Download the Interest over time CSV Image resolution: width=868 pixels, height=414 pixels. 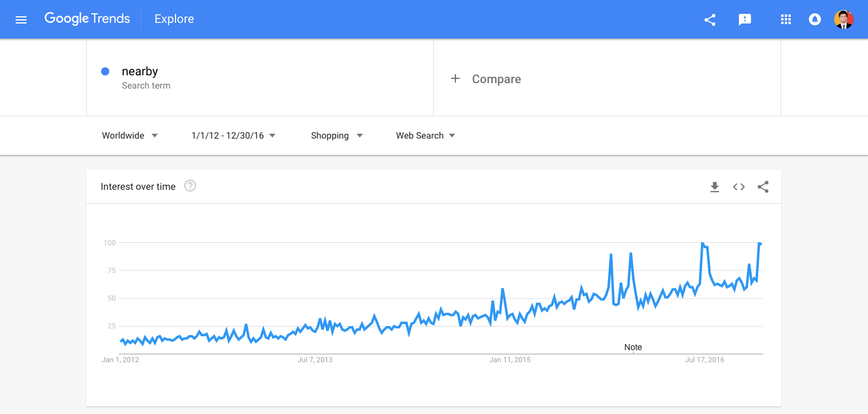tap(715, 187)
